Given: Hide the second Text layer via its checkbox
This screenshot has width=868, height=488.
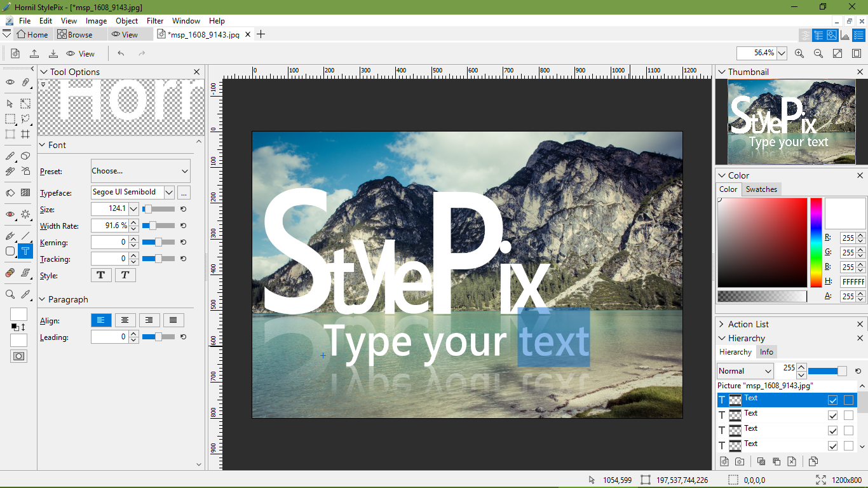Looking at the screenshot, I should tap(832, 416).
